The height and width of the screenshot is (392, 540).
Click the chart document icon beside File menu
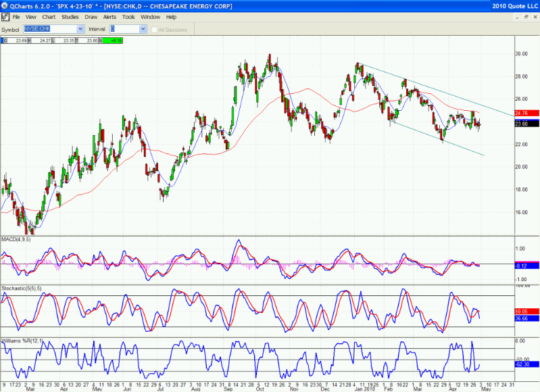pos(5,16)
